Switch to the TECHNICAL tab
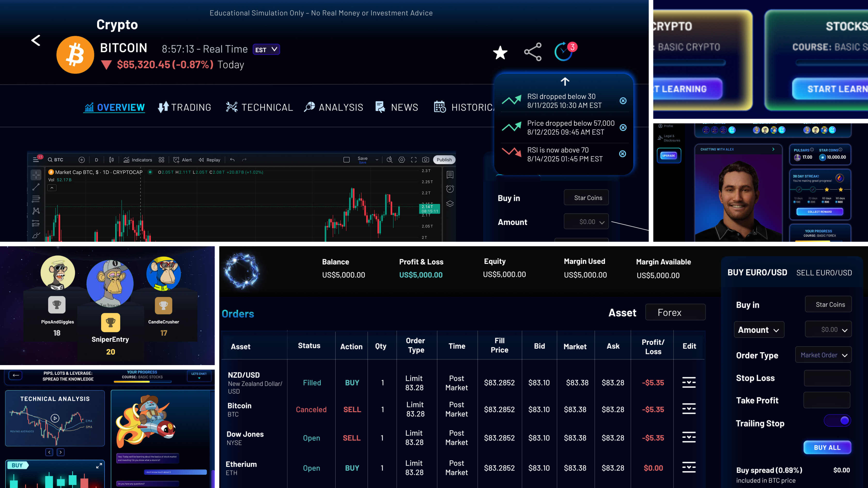Screen dimensions: 868x488 pyautogui.click(x=259, y=107)
